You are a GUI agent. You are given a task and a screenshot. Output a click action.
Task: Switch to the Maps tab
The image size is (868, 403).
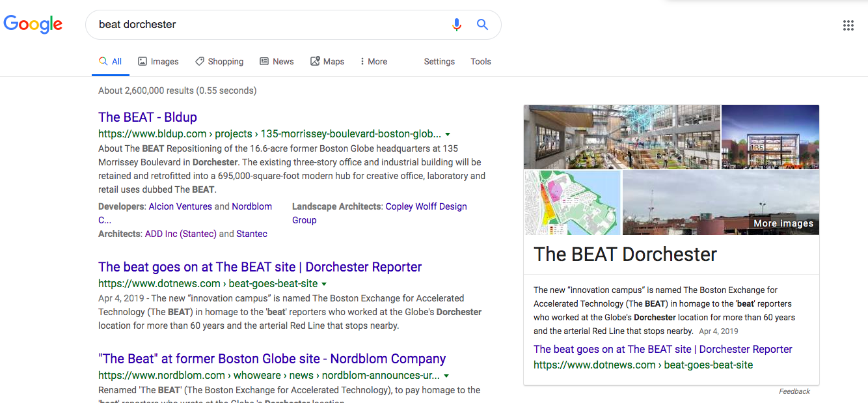click(327, 61)
